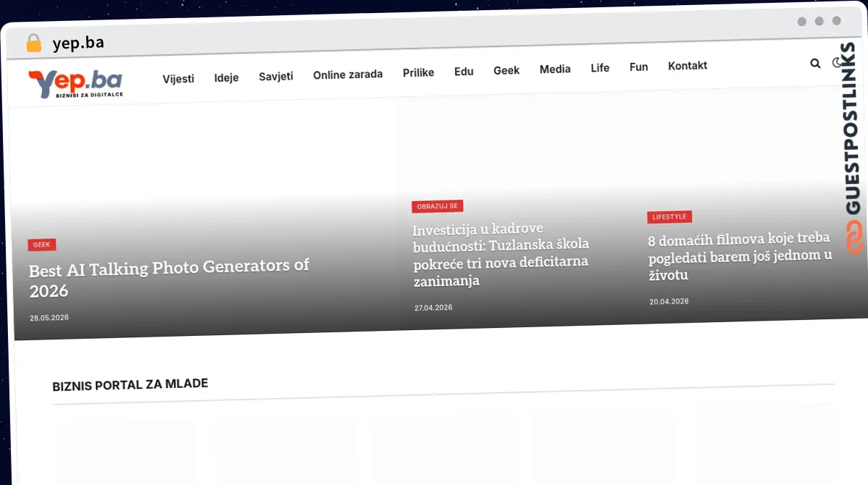Click the padlock icon beside yep.ba

pyautogui.click(x=34, y=43)
